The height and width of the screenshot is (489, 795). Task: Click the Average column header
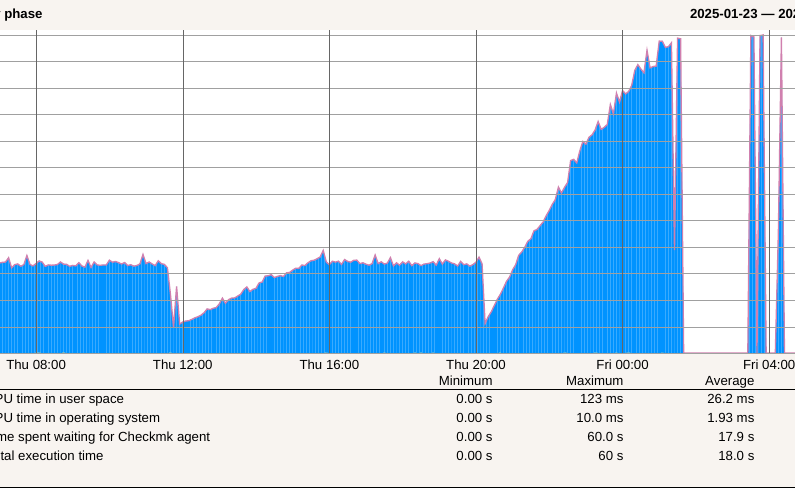[729, 381]
